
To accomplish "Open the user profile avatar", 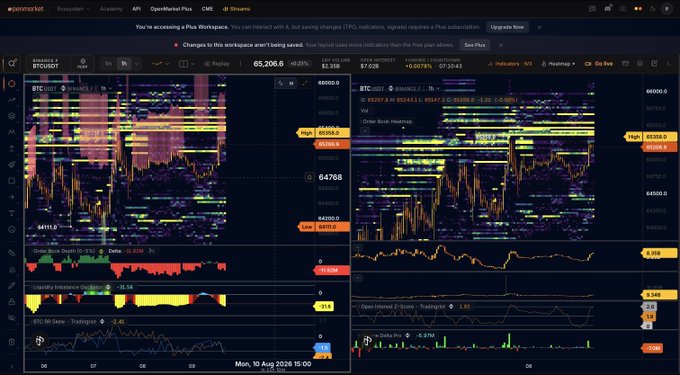I will coord(667,9).
